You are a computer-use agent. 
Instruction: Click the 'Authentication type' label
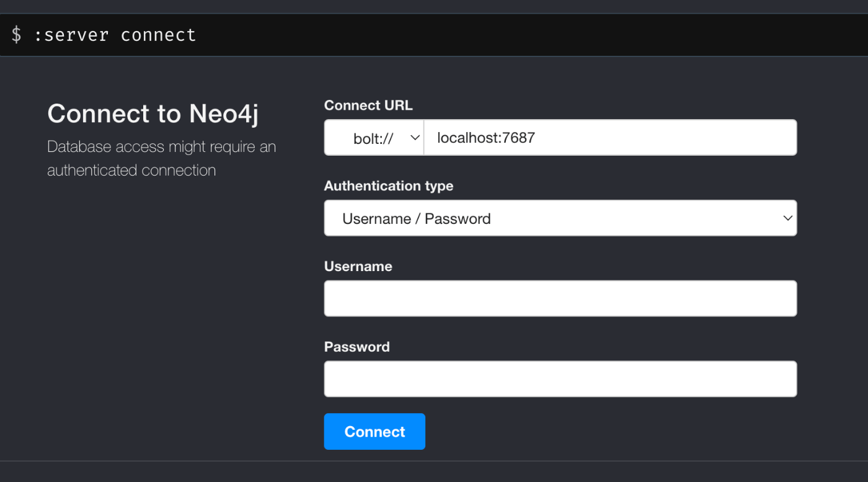point(389,185)
